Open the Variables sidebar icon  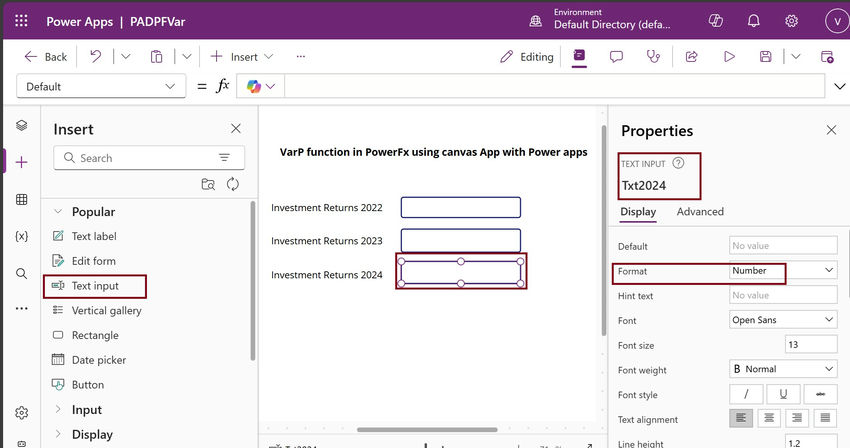pos(21,236)
